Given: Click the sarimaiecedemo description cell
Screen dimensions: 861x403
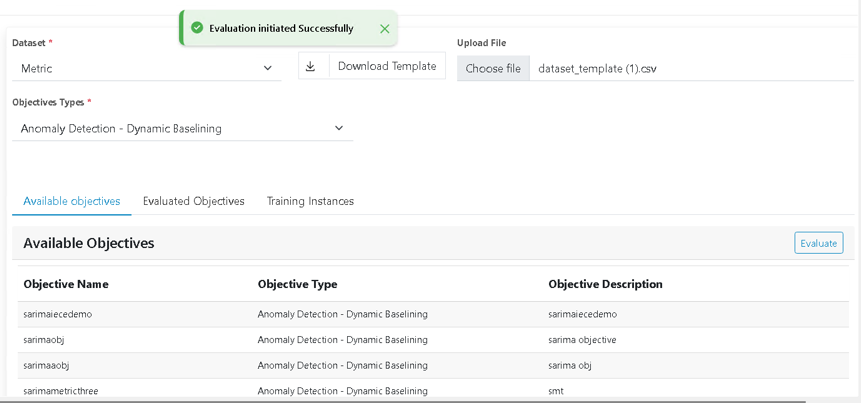Looking at the screenshot, I should pyautogui.click(x=583, y=315).
